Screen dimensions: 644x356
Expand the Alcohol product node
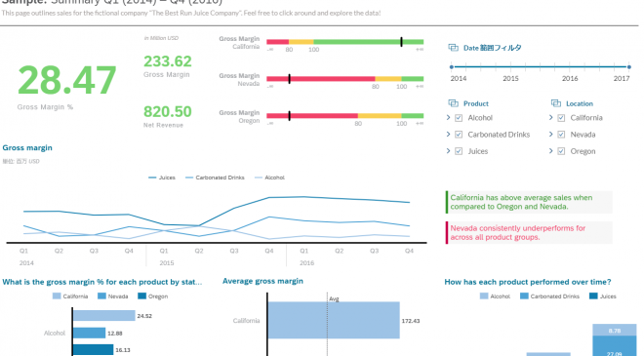coord(448,117)
